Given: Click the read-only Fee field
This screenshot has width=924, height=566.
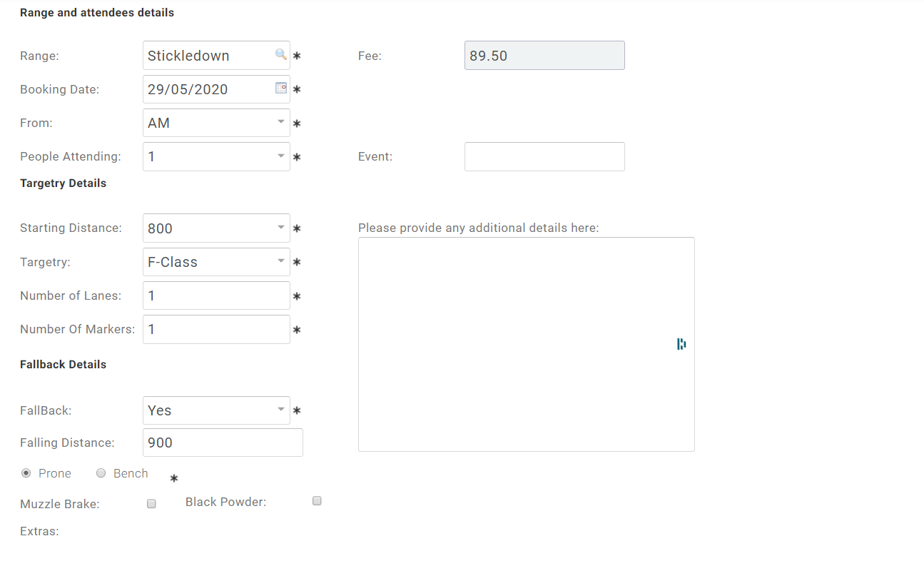Looking at the screenshot, I should (544, 56).
